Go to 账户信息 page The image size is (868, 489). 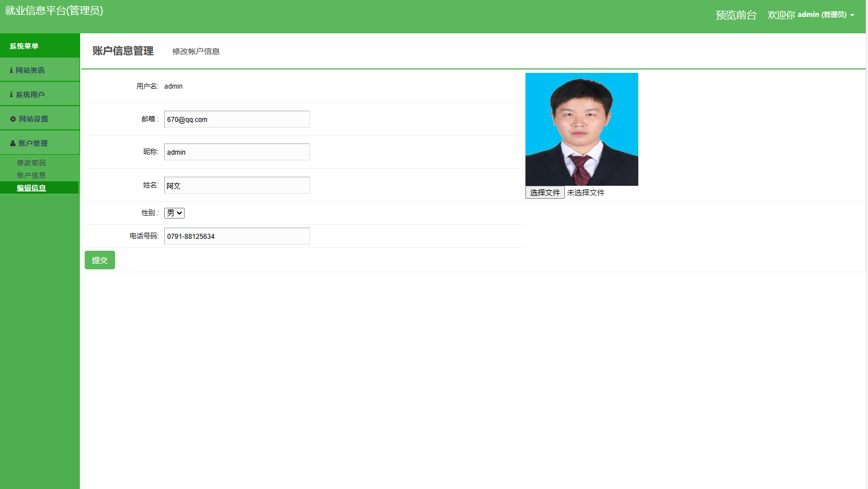pyautogui.click(x=31, y=175)
